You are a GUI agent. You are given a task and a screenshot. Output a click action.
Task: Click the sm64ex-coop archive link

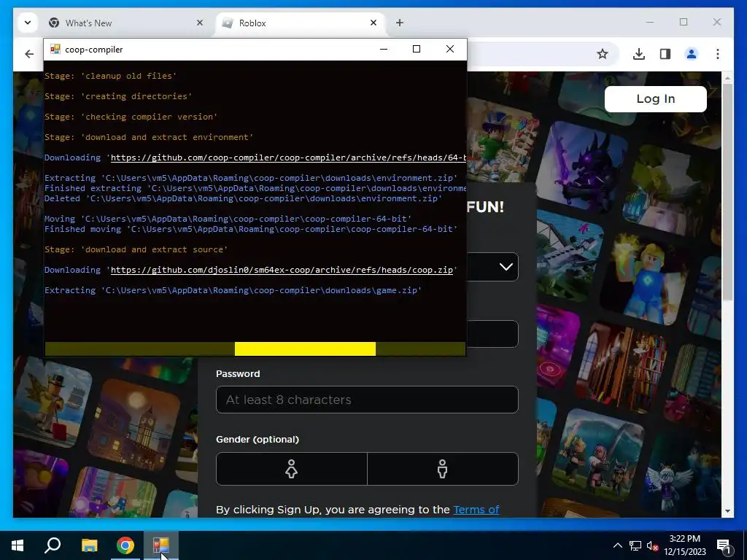(282, 270)
